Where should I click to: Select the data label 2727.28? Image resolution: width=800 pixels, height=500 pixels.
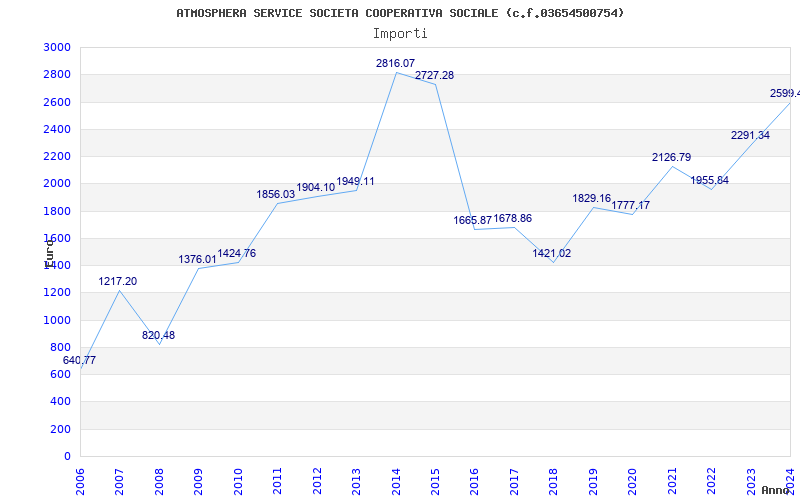pos(434,76)
